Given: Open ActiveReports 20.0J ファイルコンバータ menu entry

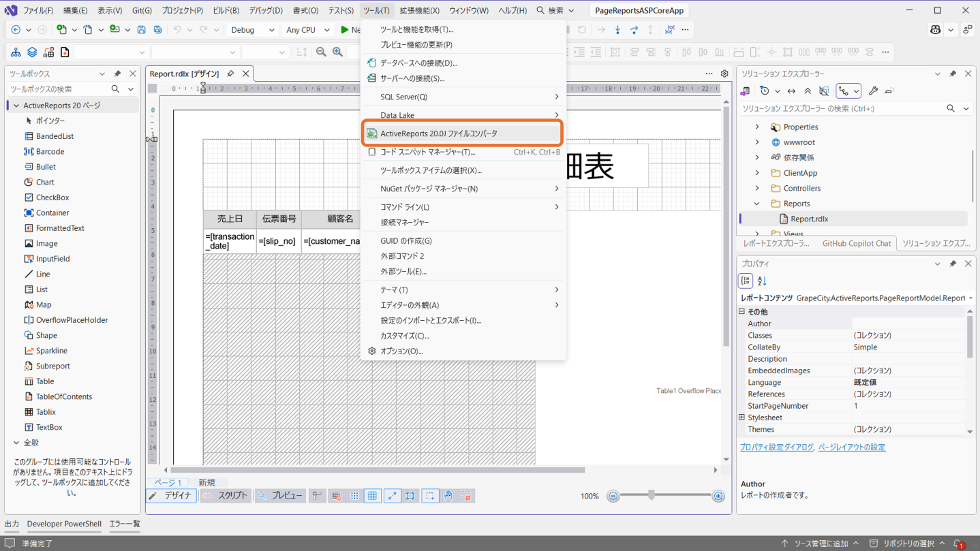Looking at the screenshot, I should pos(463,133).
